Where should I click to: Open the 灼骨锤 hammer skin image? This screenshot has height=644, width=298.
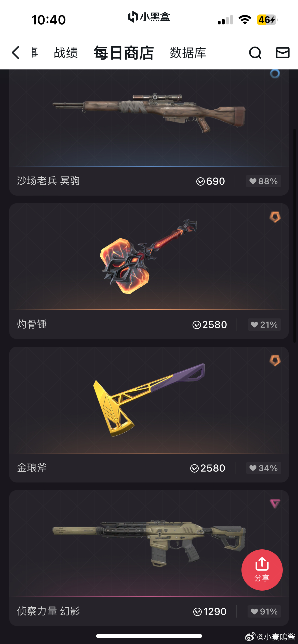(148, 256)
